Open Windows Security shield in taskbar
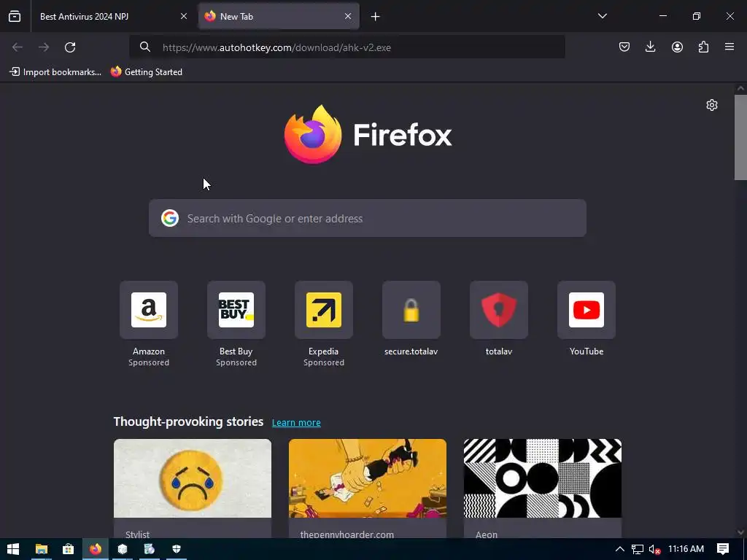The height and width of the screenshot is (560, 747). 177,549
